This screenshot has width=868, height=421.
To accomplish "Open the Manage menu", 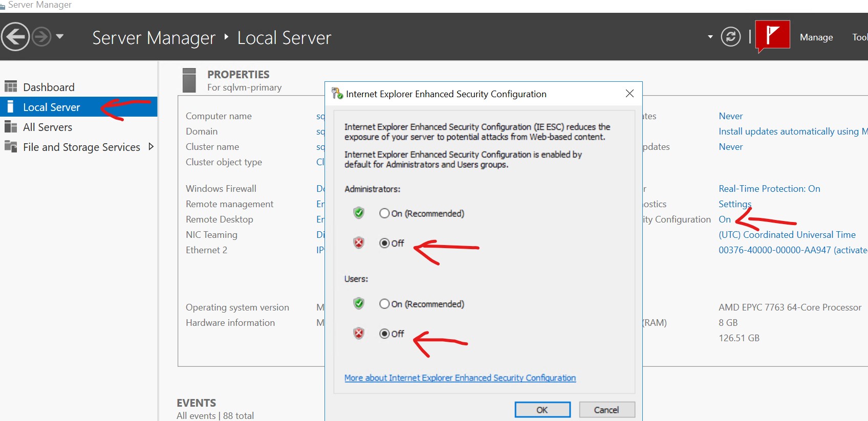I will [816, 37].
